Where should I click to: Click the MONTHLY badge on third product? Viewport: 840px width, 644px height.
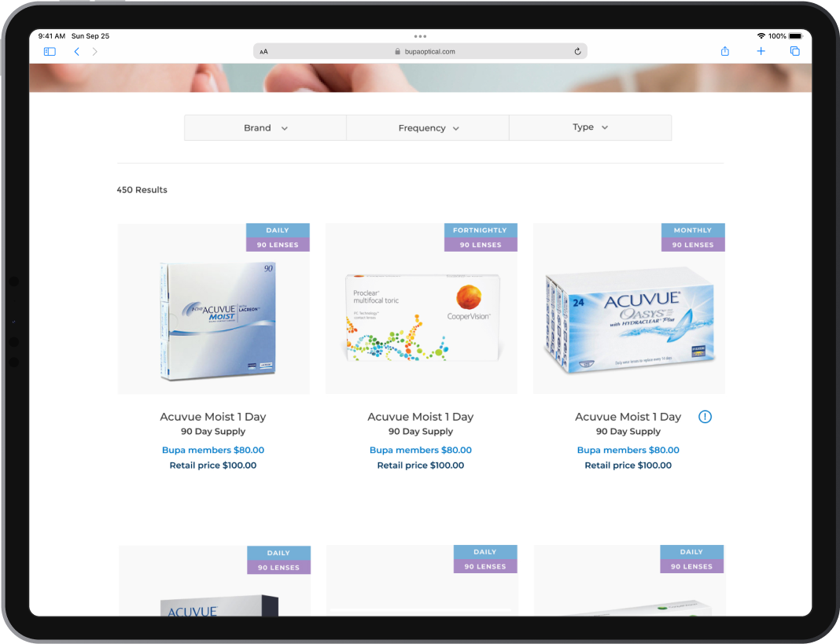click(693, 230)
